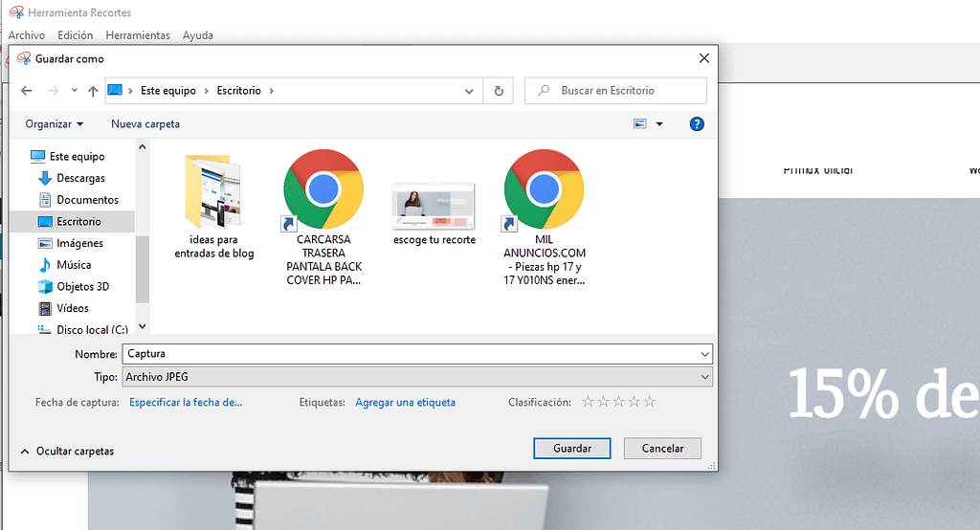This screenshot has height=530, width=980.
Task: Change the view with the view icon
Action: pyautogui.click(x=640, y=123)
